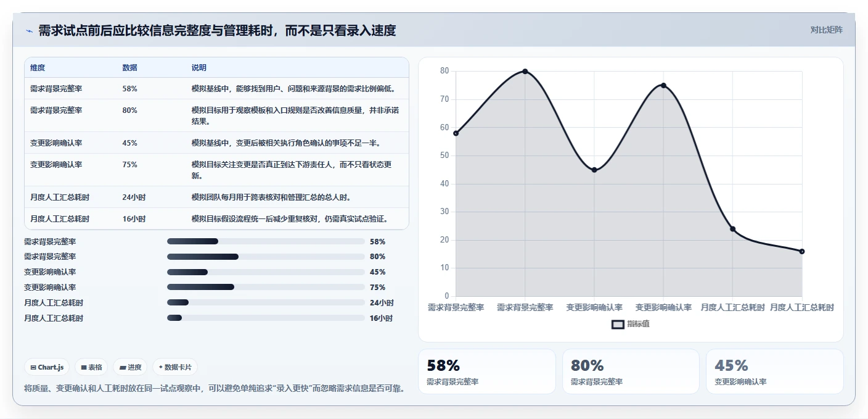
Task: Click the chart data point at value 75
Action: [x=663, y=85]
